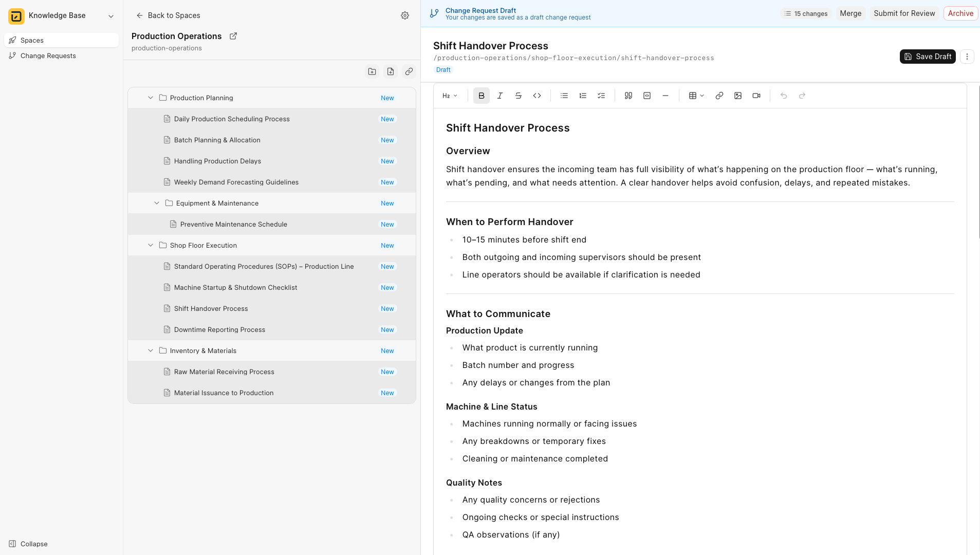Open Production Operations space settings gear
This screenshot has width=980, height=555.
point(405,15)
